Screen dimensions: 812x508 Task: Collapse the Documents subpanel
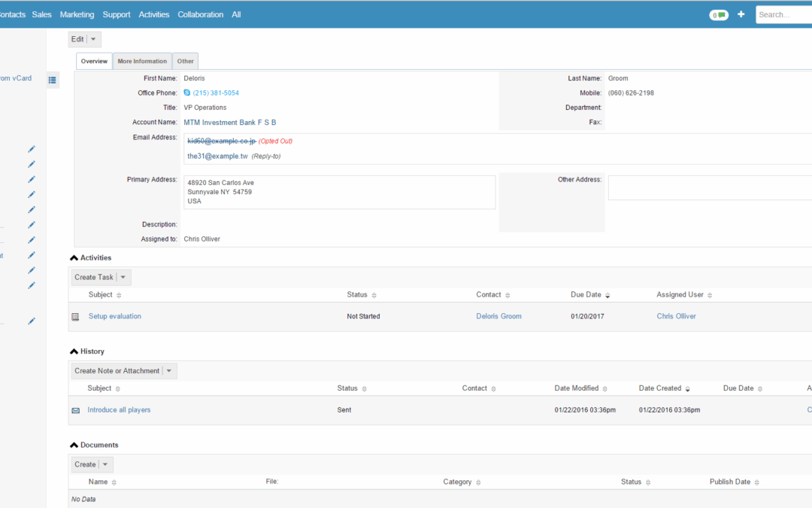point(74,446)
